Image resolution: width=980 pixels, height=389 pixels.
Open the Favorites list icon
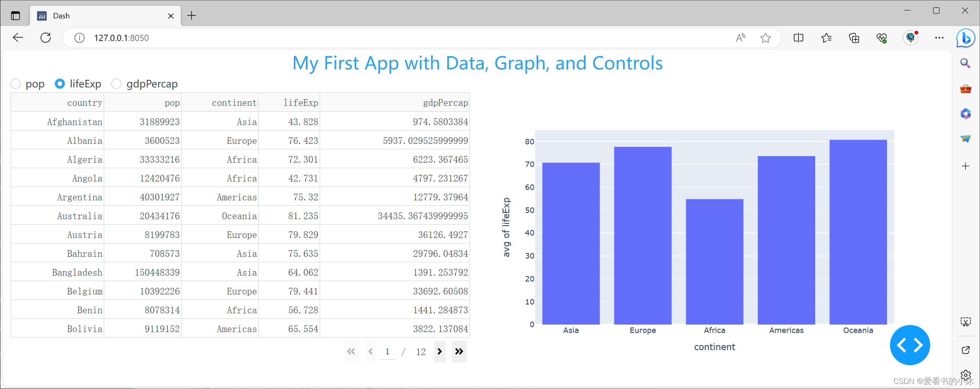pos(826,38)
